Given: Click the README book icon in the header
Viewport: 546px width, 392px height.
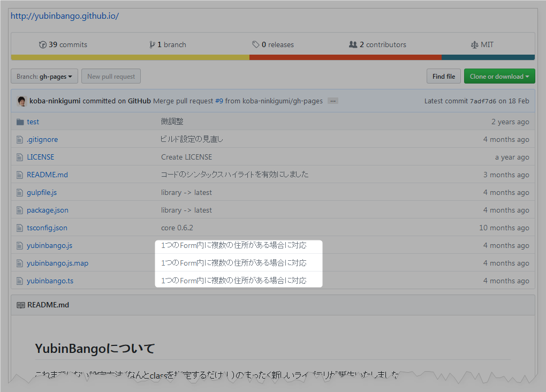Looking at the screenshot, I should [x=20, y=305].
